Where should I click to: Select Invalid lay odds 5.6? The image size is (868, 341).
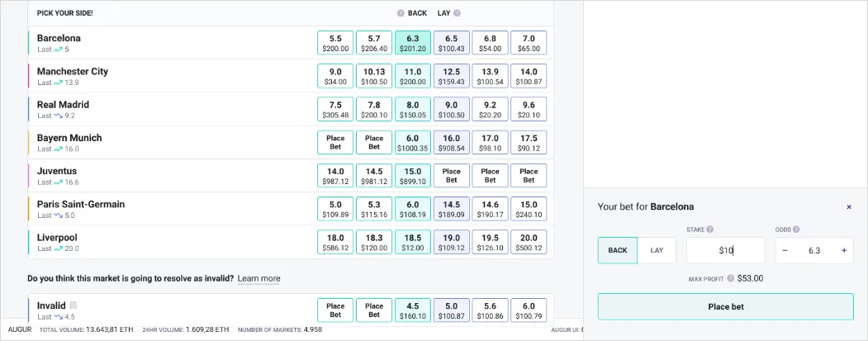click(x=490, y=310)
